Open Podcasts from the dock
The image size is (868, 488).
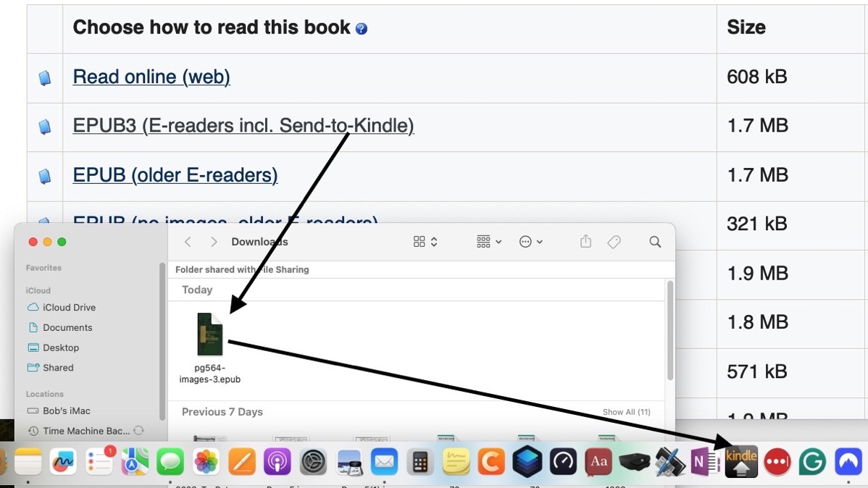[277, 462]
